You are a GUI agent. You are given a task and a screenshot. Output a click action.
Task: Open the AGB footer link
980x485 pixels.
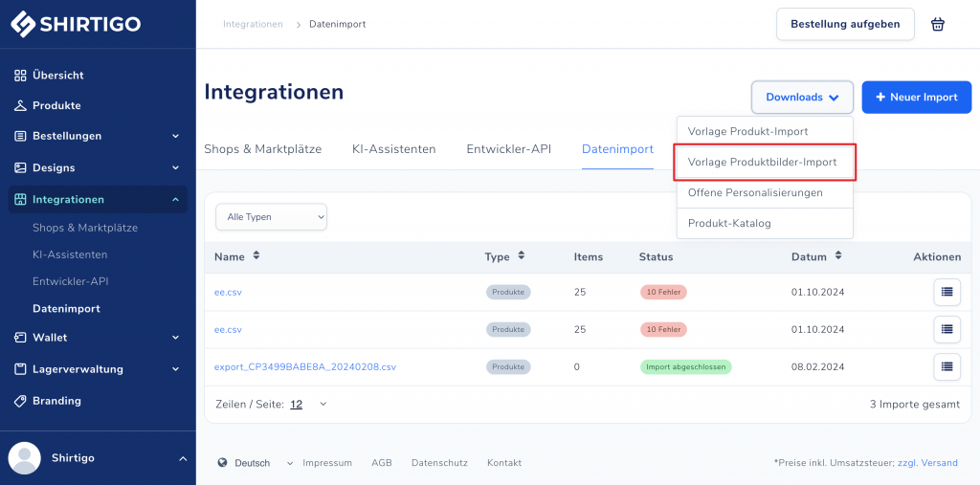382,463
